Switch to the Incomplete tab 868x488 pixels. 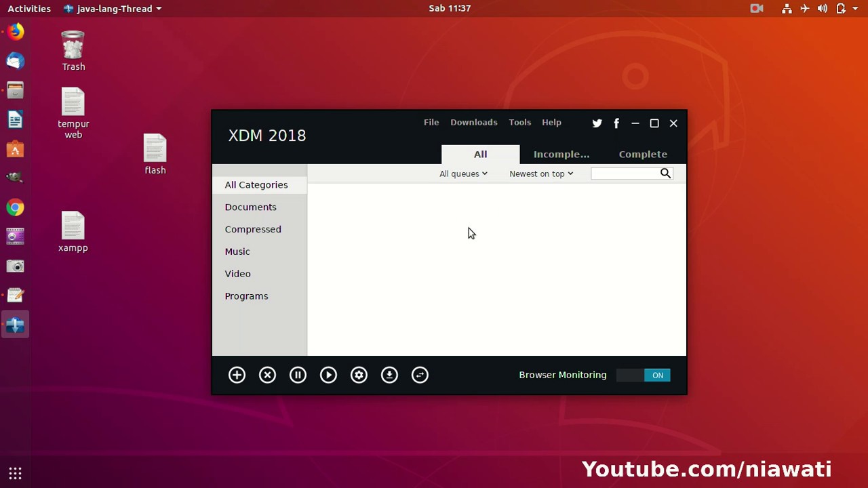tap(561, 154)
